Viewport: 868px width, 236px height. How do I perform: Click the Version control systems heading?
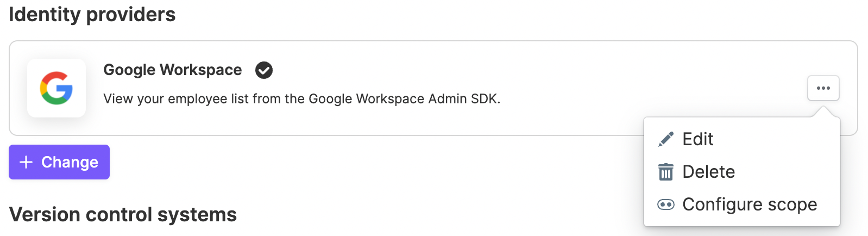click(x=123, y=215)
